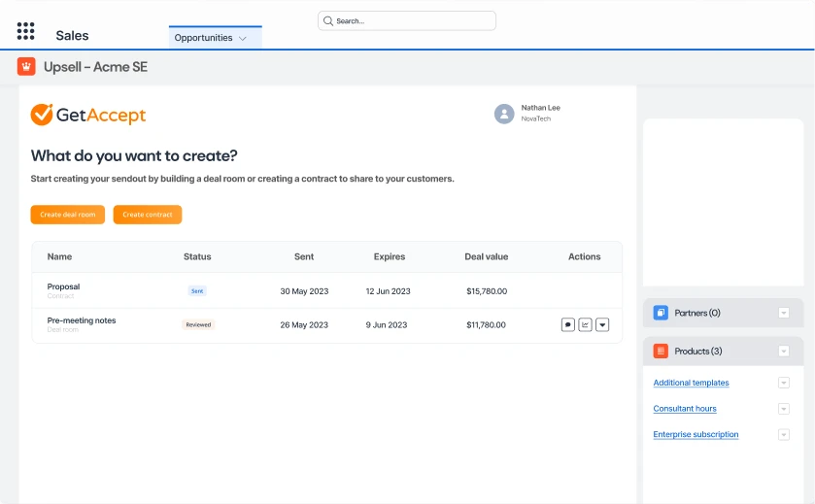815x504 pixels.
Task: Open the Partners (0) panel dropdown
Action: (784, 313)
